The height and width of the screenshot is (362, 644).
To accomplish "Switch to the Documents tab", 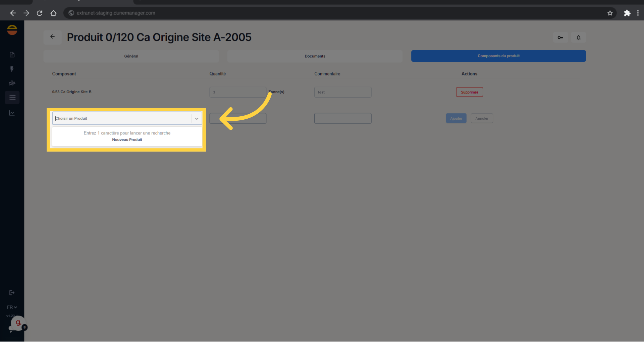I will click(315, 56).
